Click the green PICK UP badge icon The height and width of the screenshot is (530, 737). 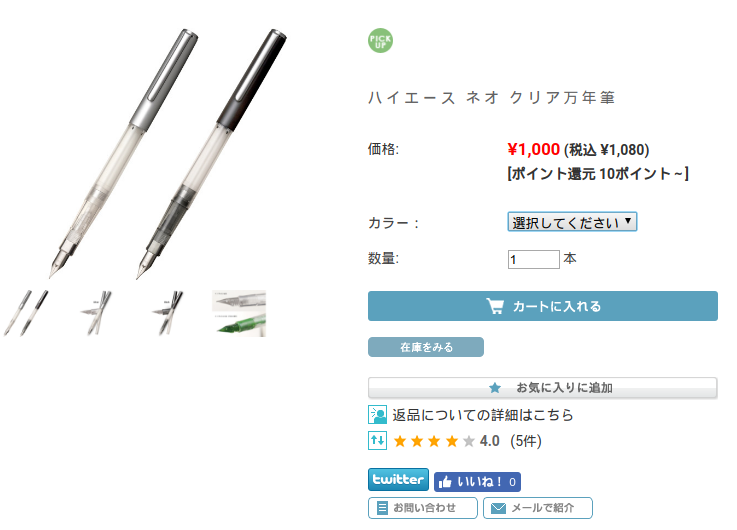click(x=380, y=41)
